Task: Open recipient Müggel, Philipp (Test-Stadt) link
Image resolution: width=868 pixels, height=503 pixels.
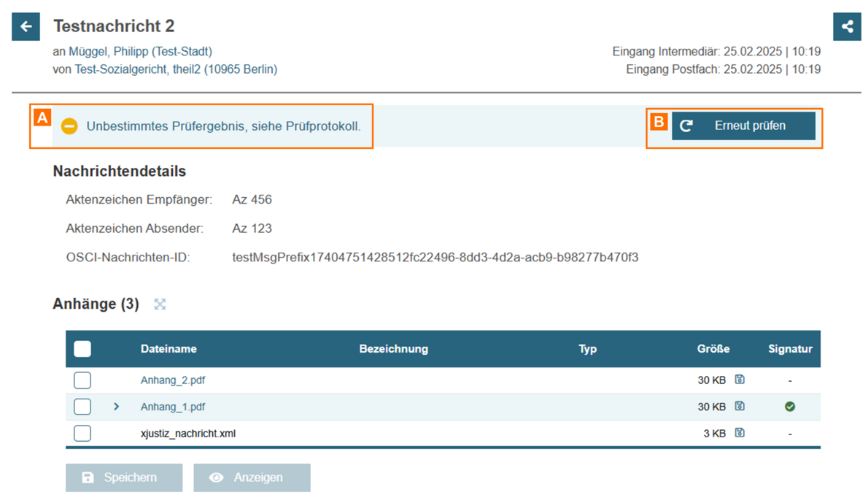Action: coord(140,52)
